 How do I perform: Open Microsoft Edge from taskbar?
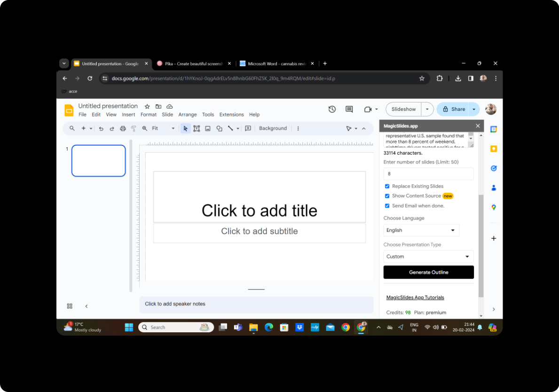click(x=269, y=327)
